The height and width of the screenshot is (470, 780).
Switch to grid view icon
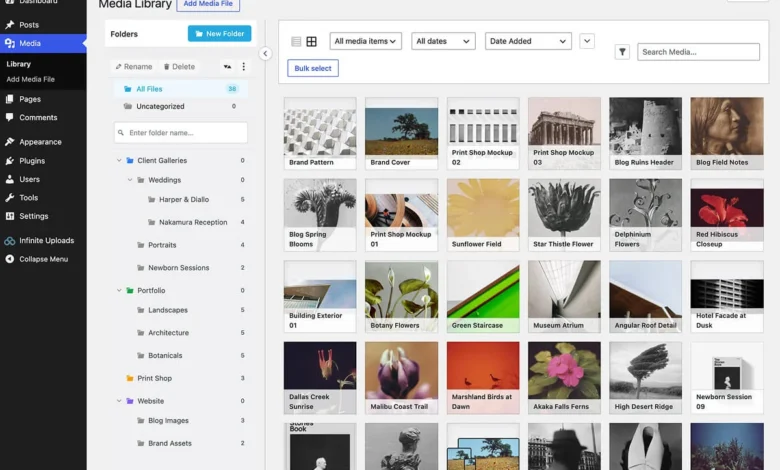point(311,41)
